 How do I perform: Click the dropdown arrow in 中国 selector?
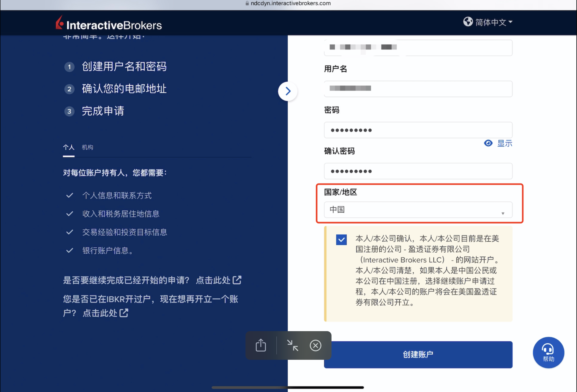(x=503, y=213)
